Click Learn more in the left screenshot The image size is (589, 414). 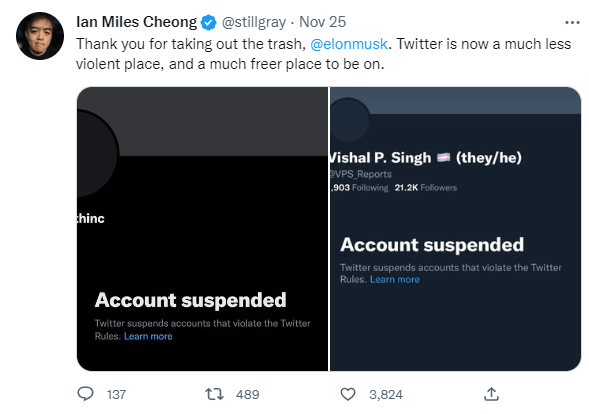(148, 336)
